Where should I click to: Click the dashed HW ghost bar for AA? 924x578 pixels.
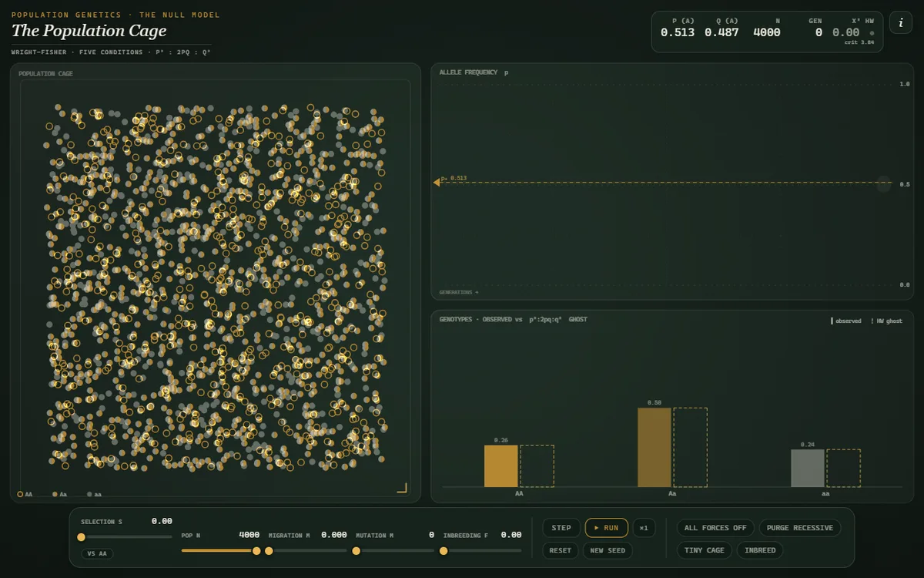tap(537, 466)
